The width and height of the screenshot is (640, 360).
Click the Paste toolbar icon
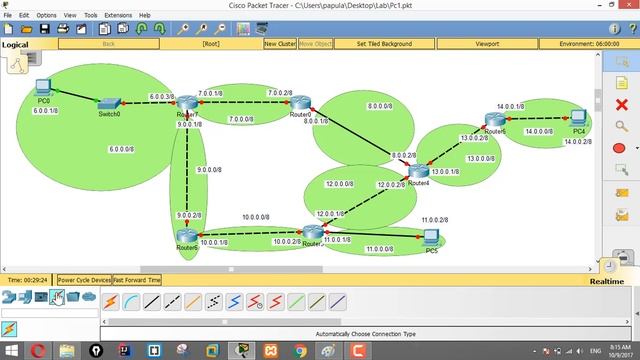(x=123, y=29)
